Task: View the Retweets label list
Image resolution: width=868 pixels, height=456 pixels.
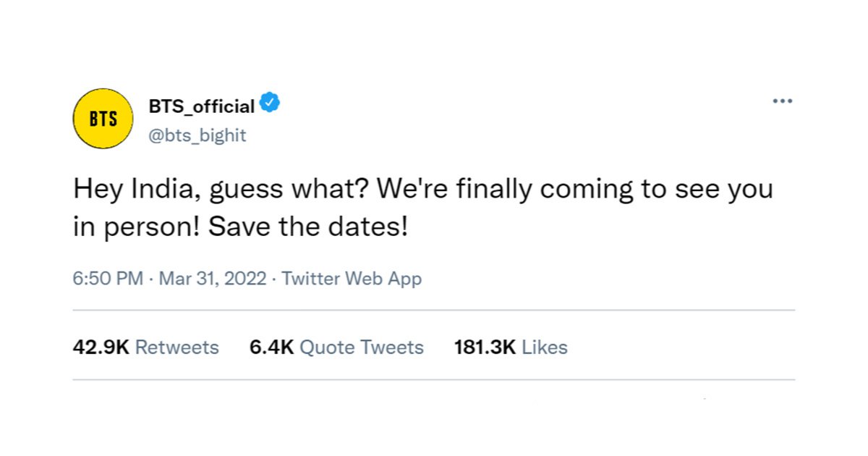Action: [x=177, y=347]
